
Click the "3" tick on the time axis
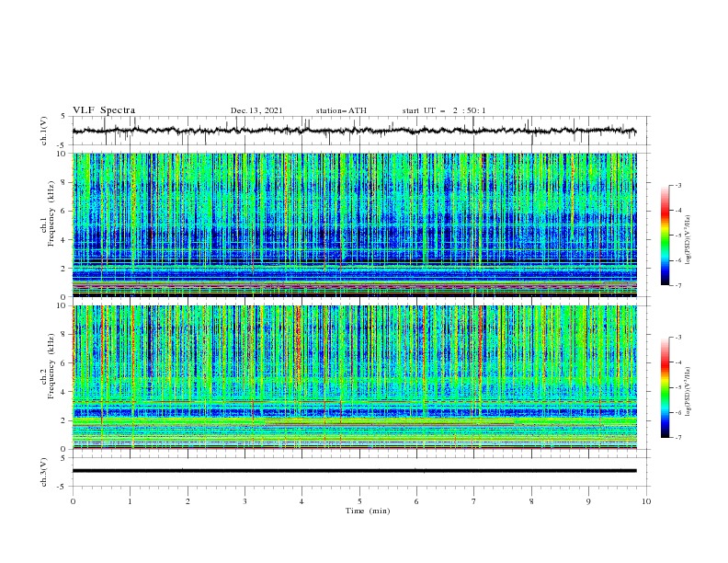(245, 501)
